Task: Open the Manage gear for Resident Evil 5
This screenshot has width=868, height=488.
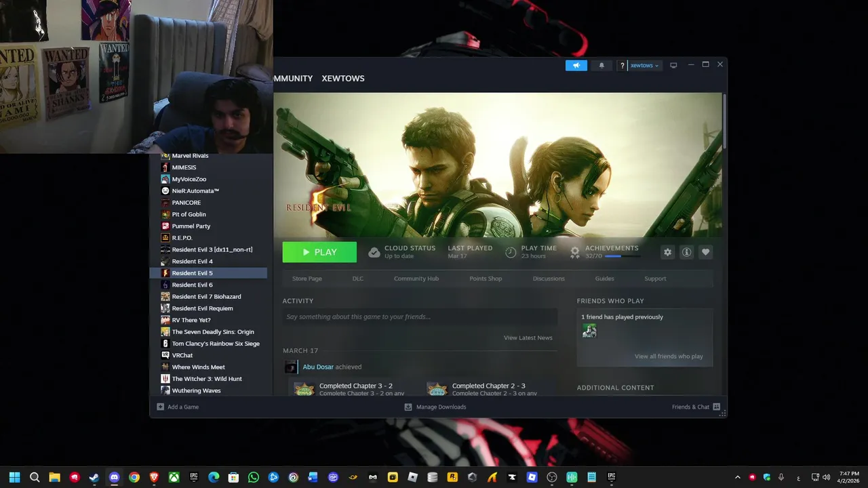Action: pyautogui.click(x=668, y=252)
